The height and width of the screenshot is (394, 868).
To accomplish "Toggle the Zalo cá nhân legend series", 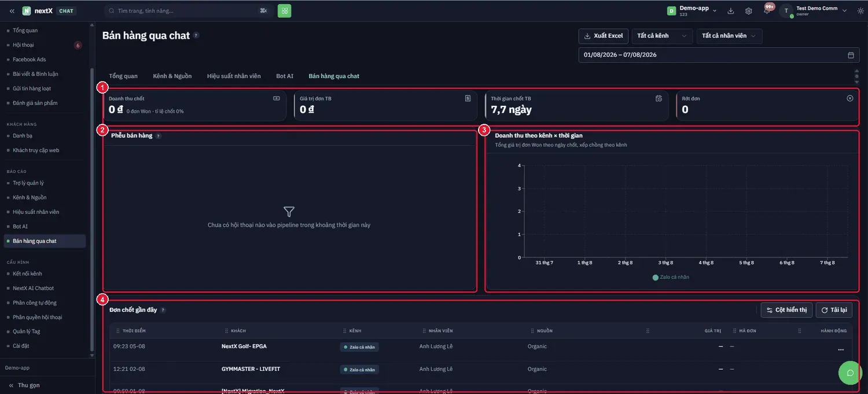I will pos(671,277).
